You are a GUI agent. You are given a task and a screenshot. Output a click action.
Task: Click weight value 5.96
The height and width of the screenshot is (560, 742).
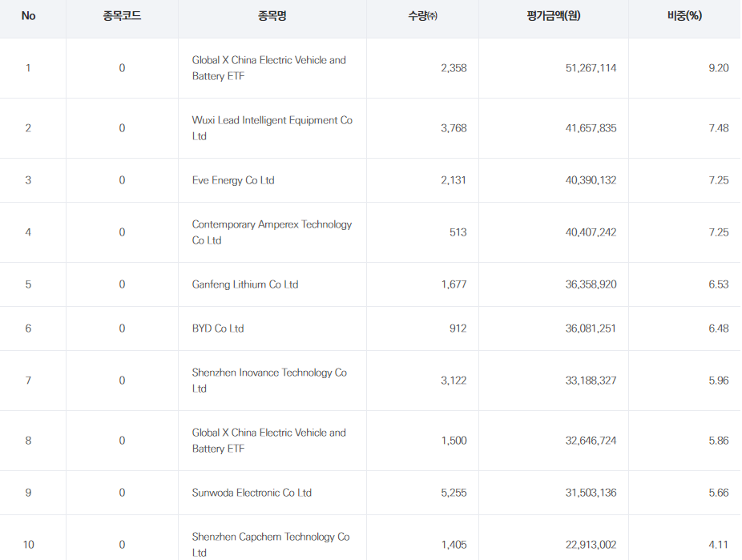[x=719, y=381]
